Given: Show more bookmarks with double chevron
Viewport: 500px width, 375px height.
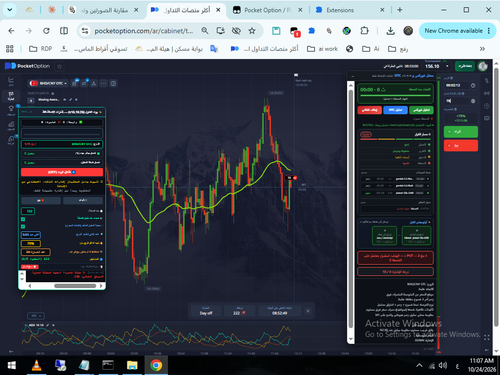Looking at the screenshot, I should click(x=482, y=49).
